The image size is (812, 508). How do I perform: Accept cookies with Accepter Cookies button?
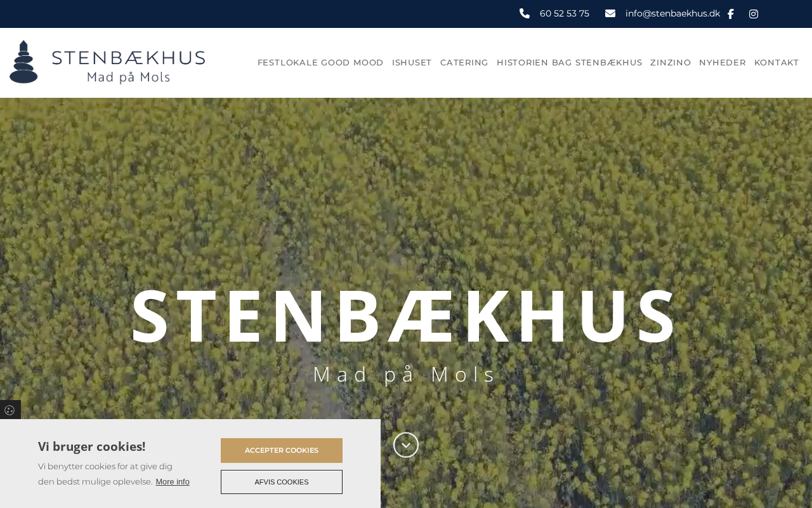pyautogui.click(x=282, y=450)
